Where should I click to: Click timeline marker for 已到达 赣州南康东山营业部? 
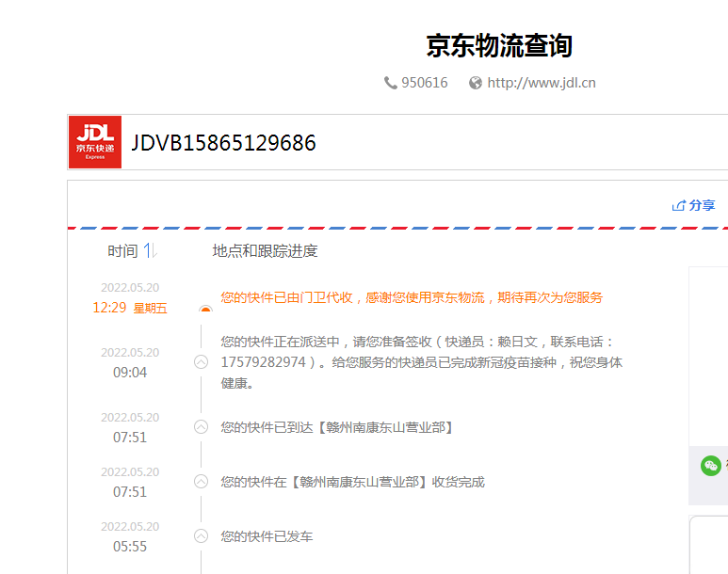201,427
